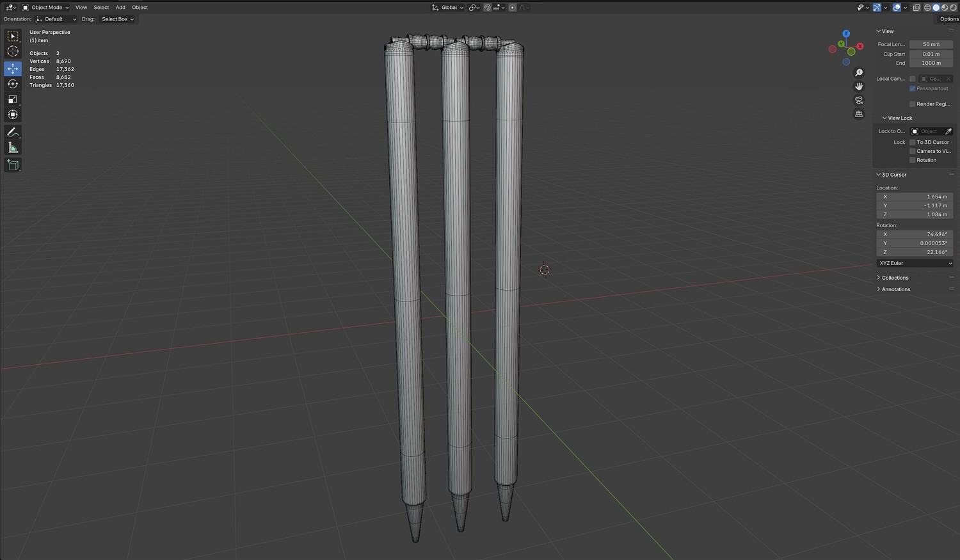Image resolution: width=960 pixels, height=560 pixels.
Task: Open the View menu
Action: 81,8
